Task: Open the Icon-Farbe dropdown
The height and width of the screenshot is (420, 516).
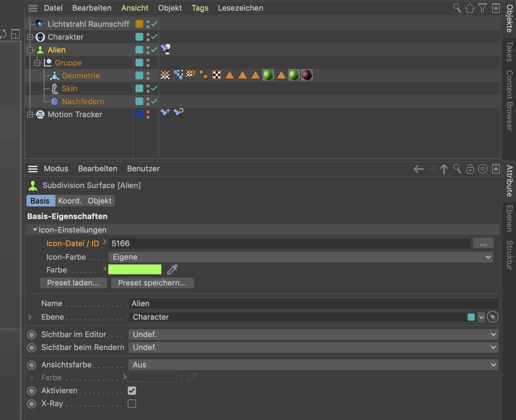Action: 301,257
